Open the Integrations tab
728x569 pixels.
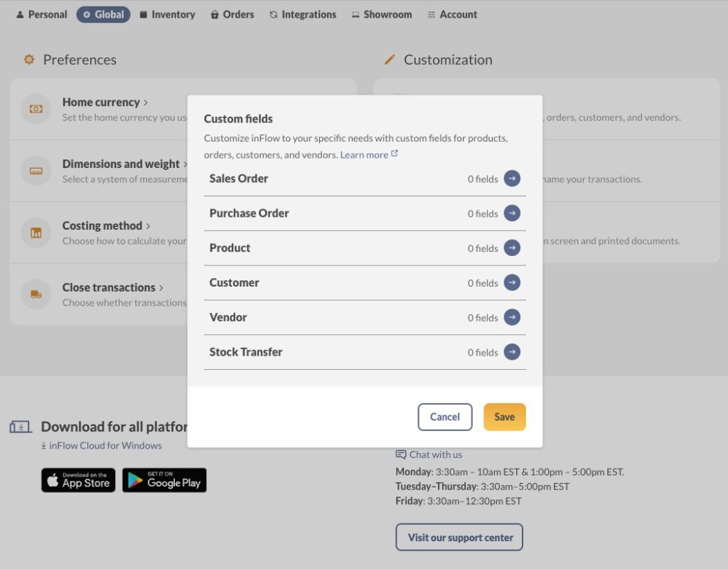[x=303, y=14]
